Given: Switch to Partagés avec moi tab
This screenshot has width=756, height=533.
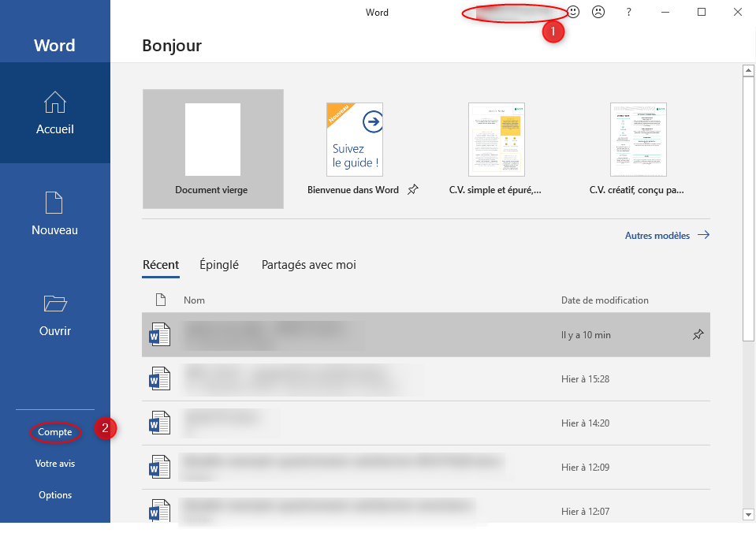Looking at the screenshot, I should point(308,265).
